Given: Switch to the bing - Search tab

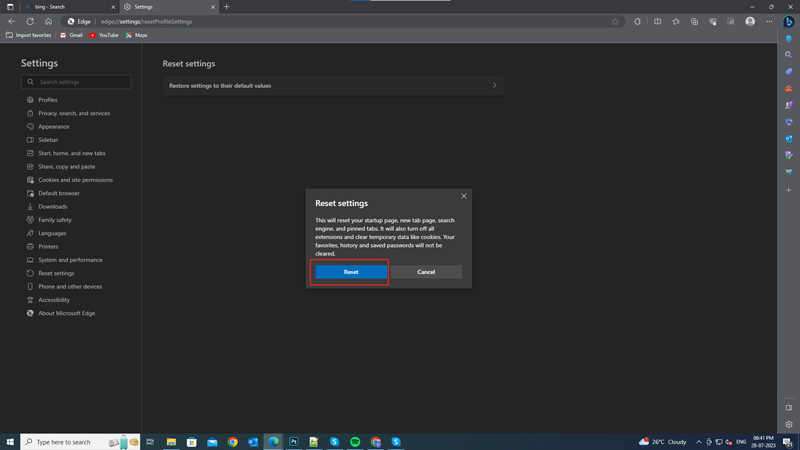Looking at the screenshot, I should 66,7.
